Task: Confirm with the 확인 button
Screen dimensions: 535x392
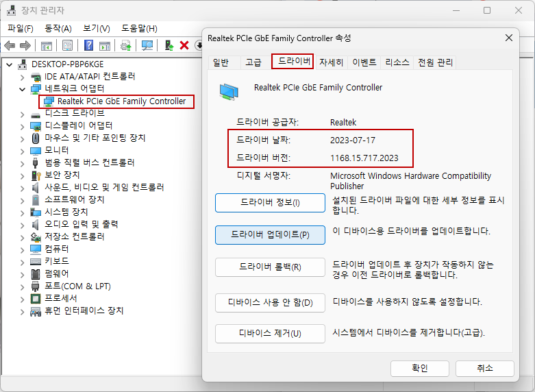Action: click(420, 368)
